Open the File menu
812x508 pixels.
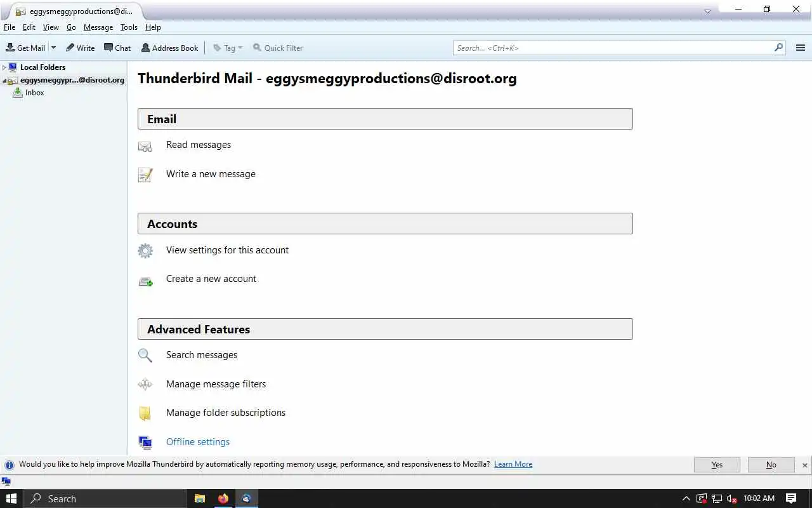click(x=10, y=27)
